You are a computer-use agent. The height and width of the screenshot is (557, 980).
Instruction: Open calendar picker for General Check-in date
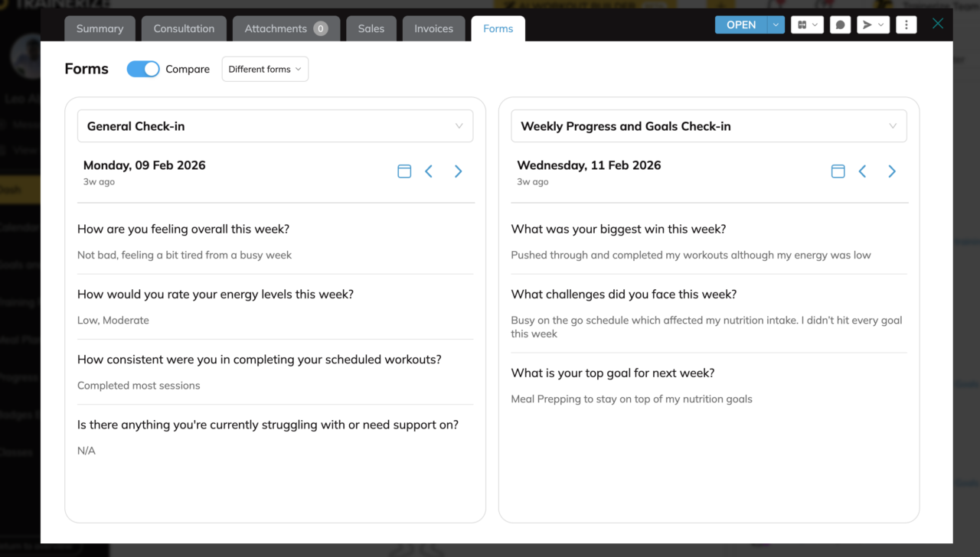[404, 171]
